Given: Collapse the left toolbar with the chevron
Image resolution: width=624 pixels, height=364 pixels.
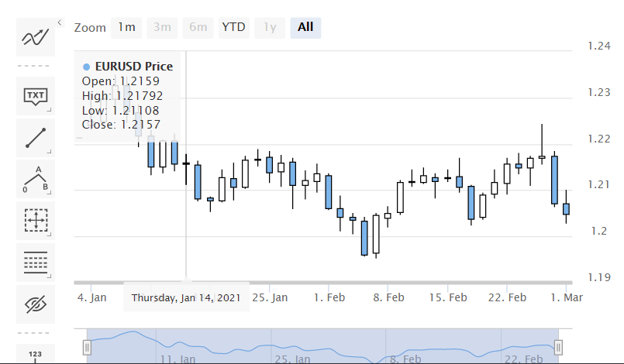Looking at the screenshot, I should 60,22.
